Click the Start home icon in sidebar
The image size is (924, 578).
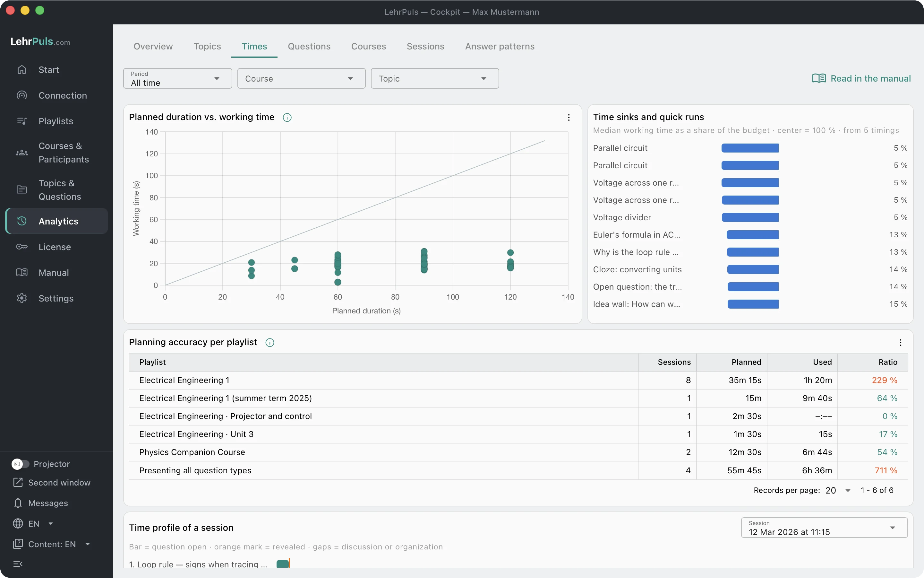pos(22,70)
